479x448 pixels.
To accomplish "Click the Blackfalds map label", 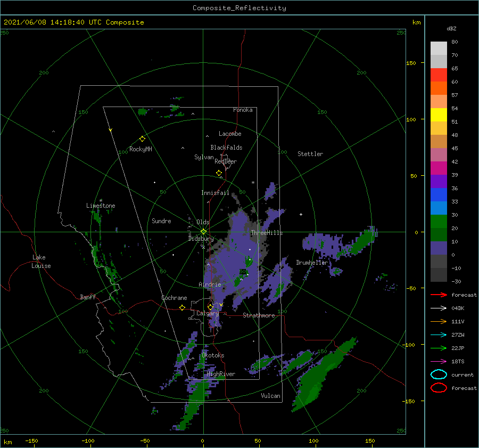I will 226,148.
